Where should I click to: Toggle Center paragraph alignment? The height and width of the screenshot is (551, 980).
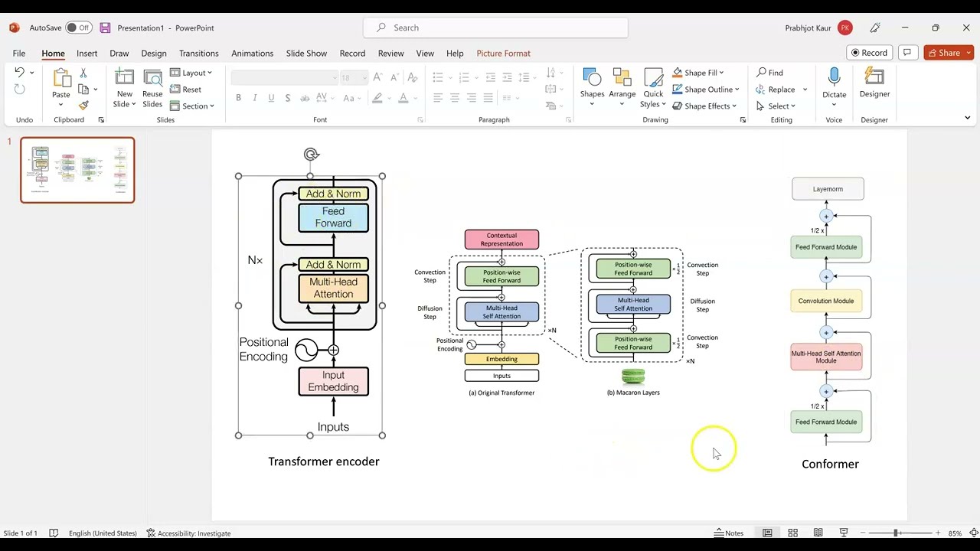[x=455, y=98]
